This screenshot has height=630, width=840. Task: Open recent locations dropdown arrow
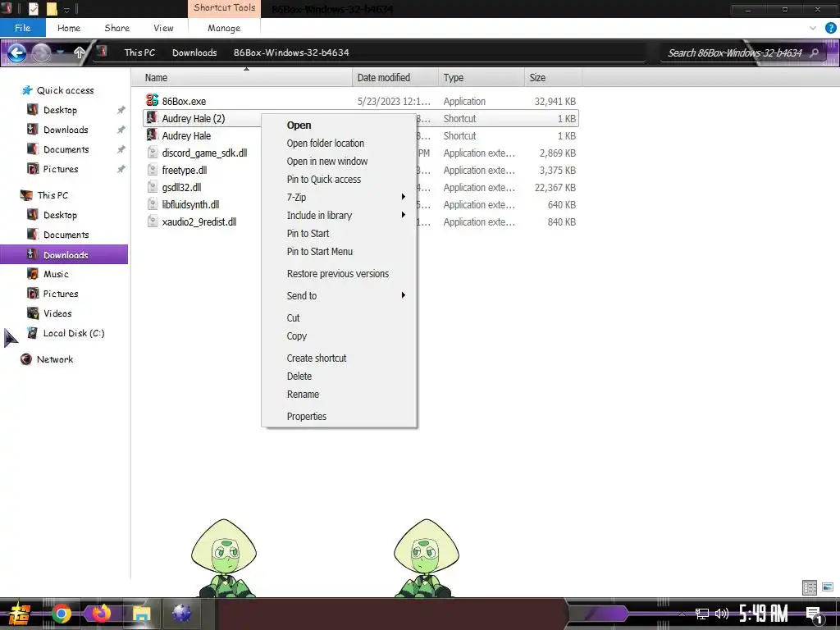pyautogui.click(x=61, y=52)
